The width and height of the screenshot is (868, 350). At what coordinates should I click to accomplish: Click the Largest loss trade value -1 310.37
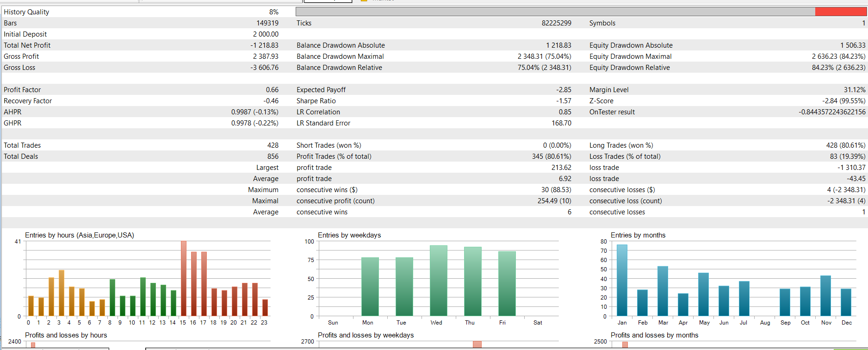point(851,168)
